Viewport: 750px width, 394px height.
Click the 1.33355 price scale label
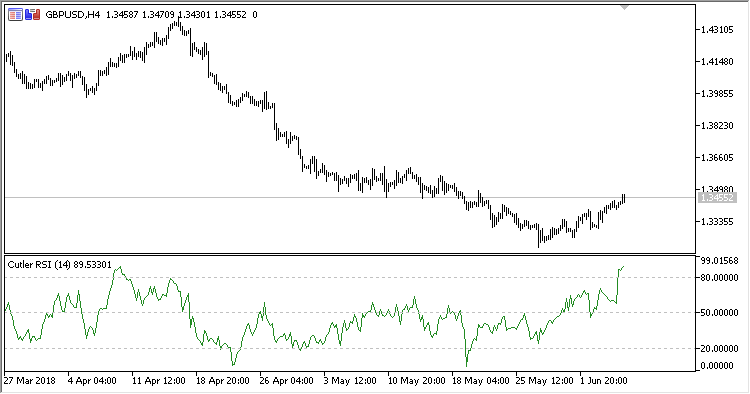click(x=717, y=222)
